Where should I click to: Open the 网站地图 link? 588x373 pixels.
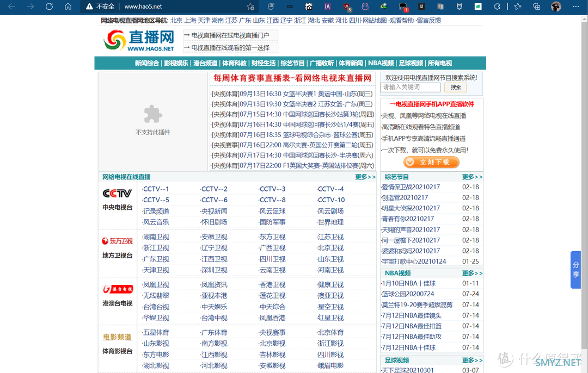coord(375,20)
